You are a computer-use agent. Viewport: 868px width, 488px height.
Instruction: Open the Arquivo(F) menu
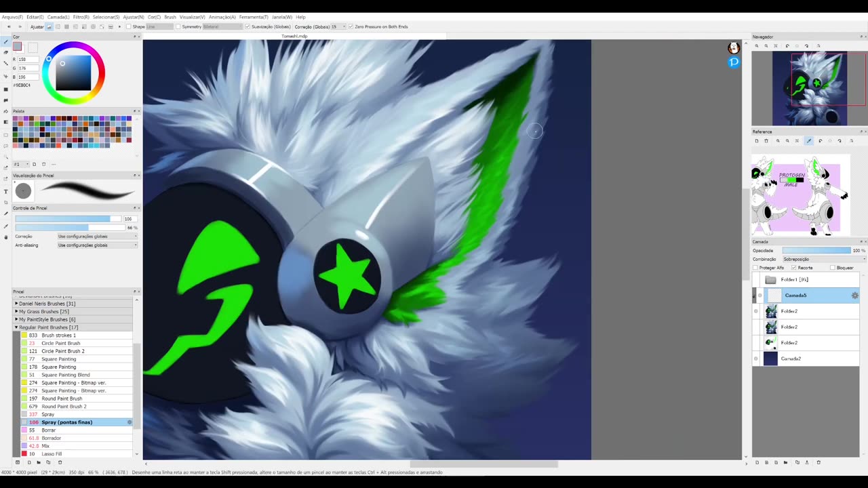tap(12, 17)
